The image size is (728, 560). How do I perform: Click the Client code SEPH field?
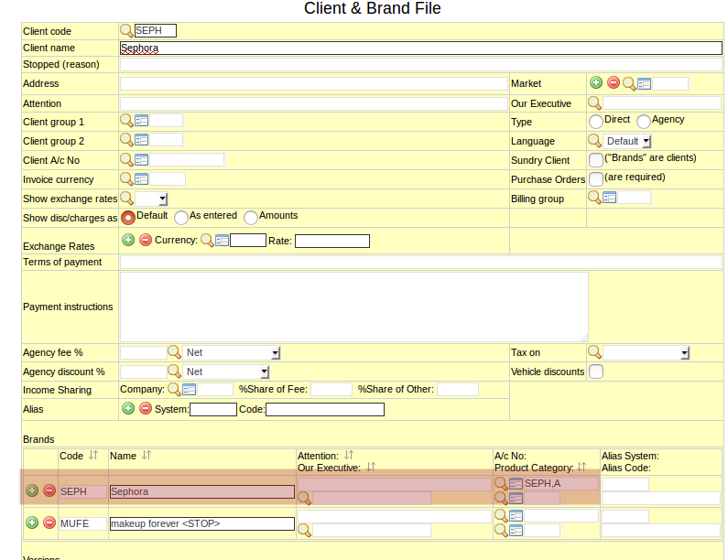[155, 30]
